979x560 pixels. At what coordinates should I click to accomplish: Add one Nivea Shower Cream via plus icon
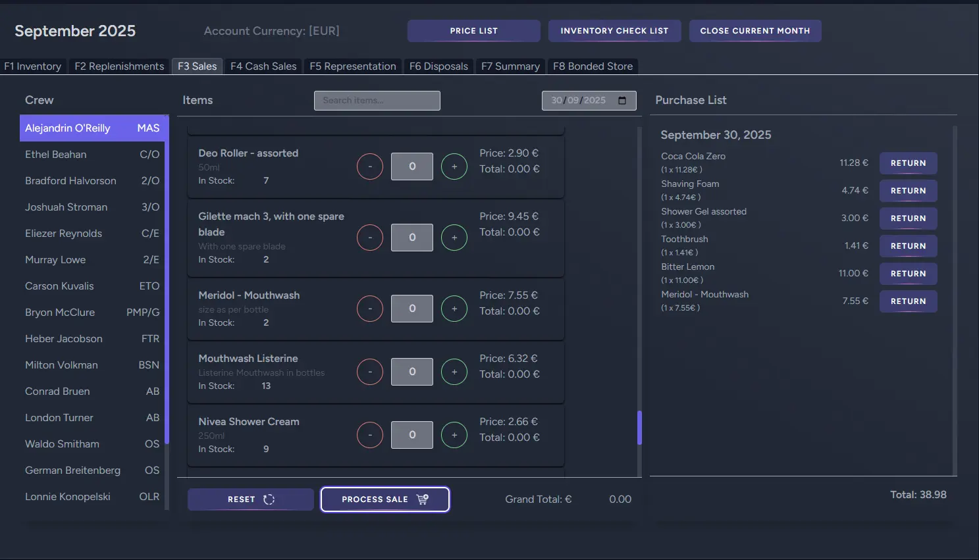pos(454,435)
